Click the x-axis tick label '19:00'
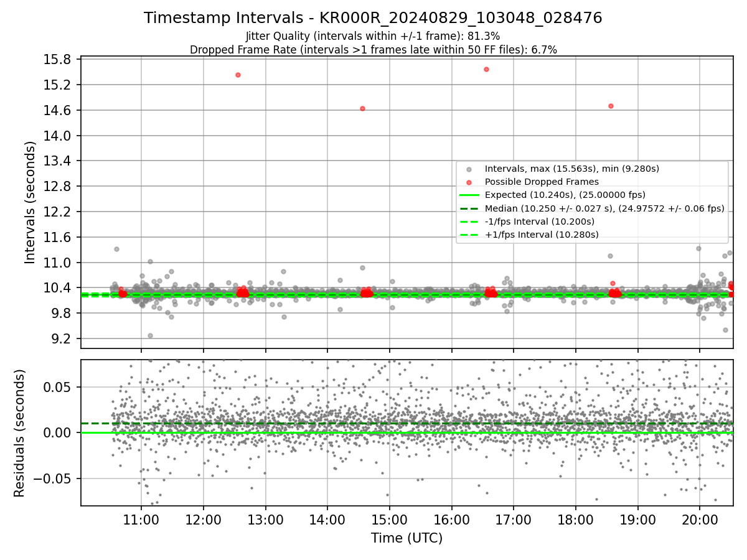 [637, 520]
